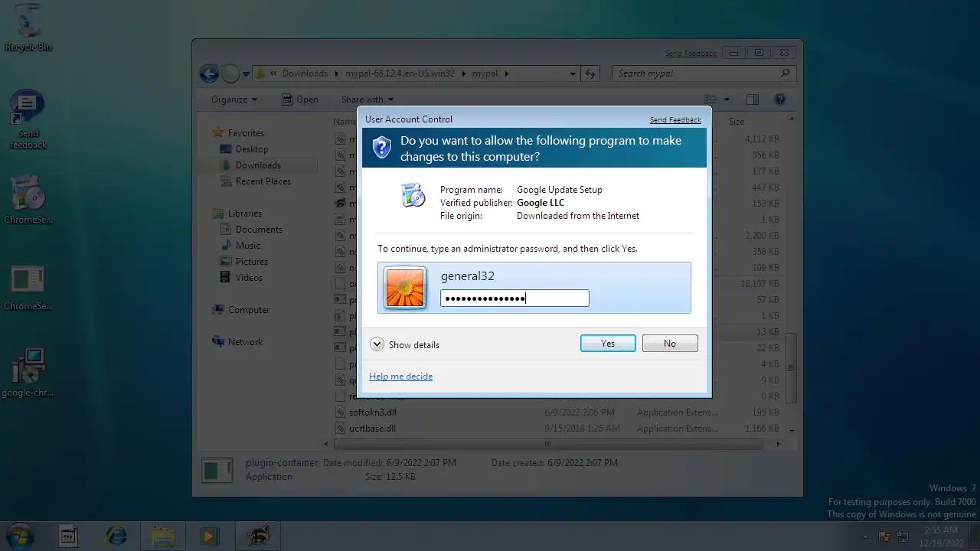The image size is (980, 551).
Task: Open the Organize menu
Action: coord(234,99)
